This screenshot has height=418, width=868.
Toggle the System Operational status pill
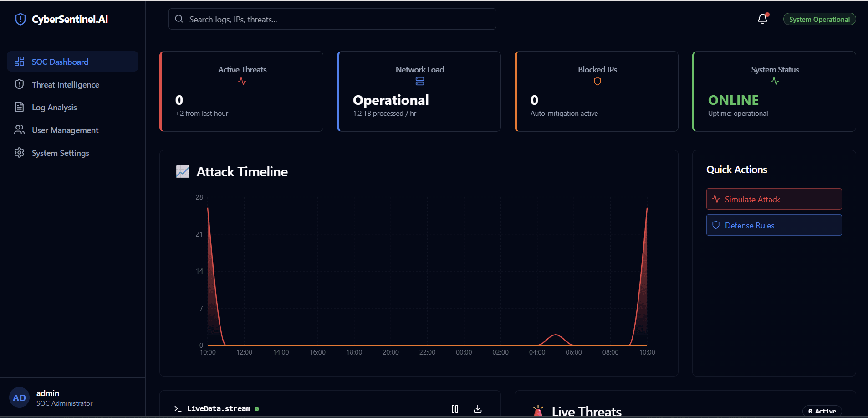(x=818, y=19)
